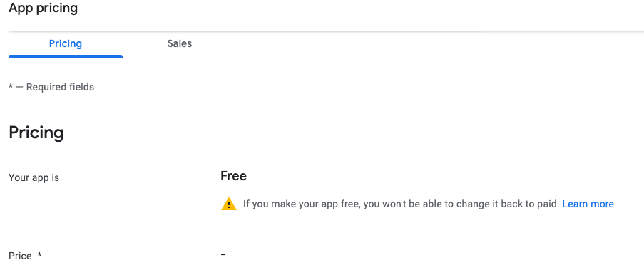Click the App pricing page title
The image size is (644, 275).
pyautogui.click(x=43, y=8)
